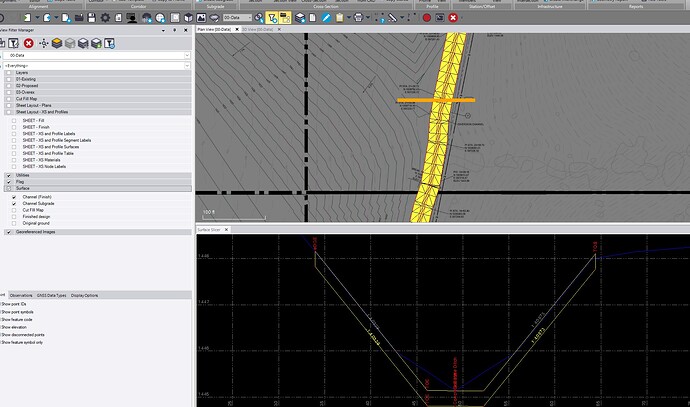Image resolution: width=690 pixels, height=407 pixels.
Task: Click the crosshair target icon in filter panel
Action: coord(44,43)
